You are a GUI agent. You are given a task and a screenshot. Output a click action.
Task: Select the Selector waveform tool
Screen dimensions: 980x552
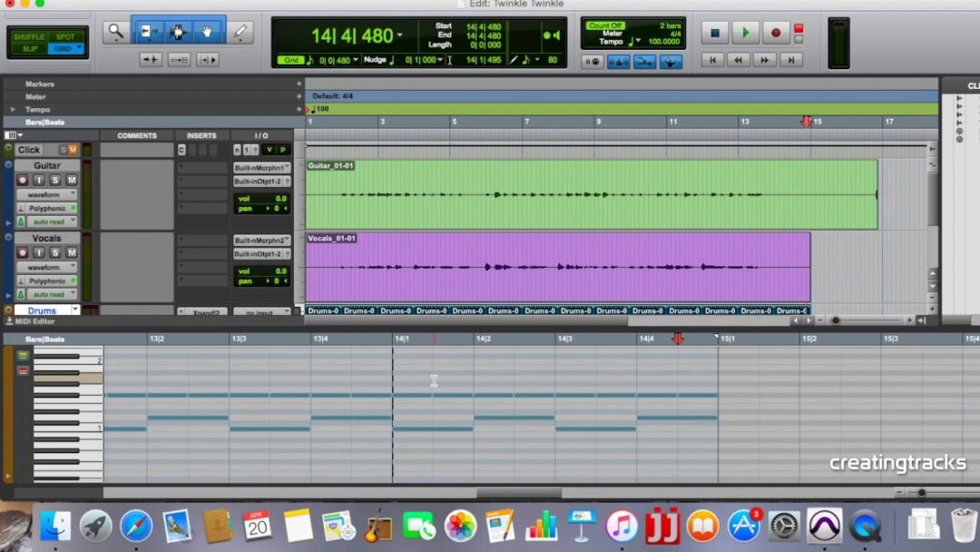[x=178, y=32]
